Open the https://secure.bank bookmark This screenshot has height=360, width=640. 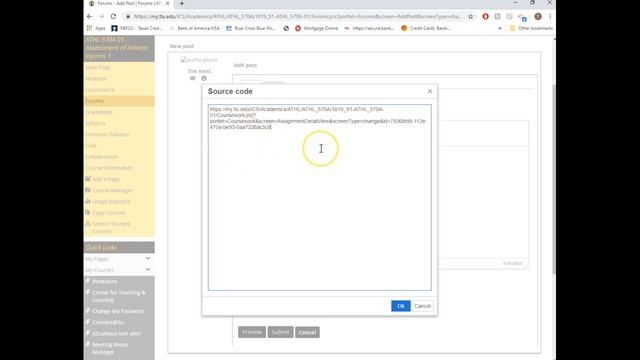click(369, 28)
